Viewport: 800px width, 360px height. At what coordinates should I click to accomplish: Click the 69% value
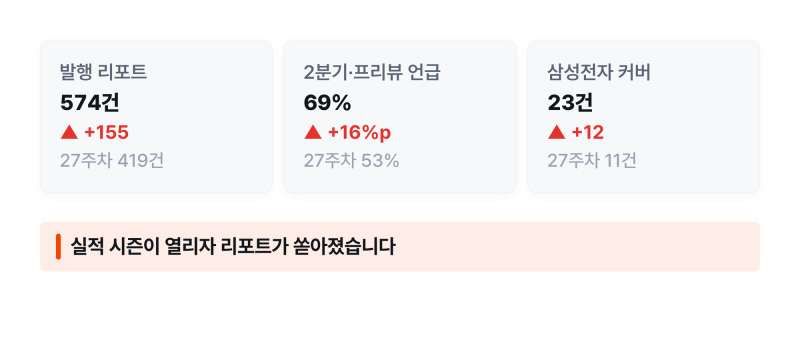point(328,103)
